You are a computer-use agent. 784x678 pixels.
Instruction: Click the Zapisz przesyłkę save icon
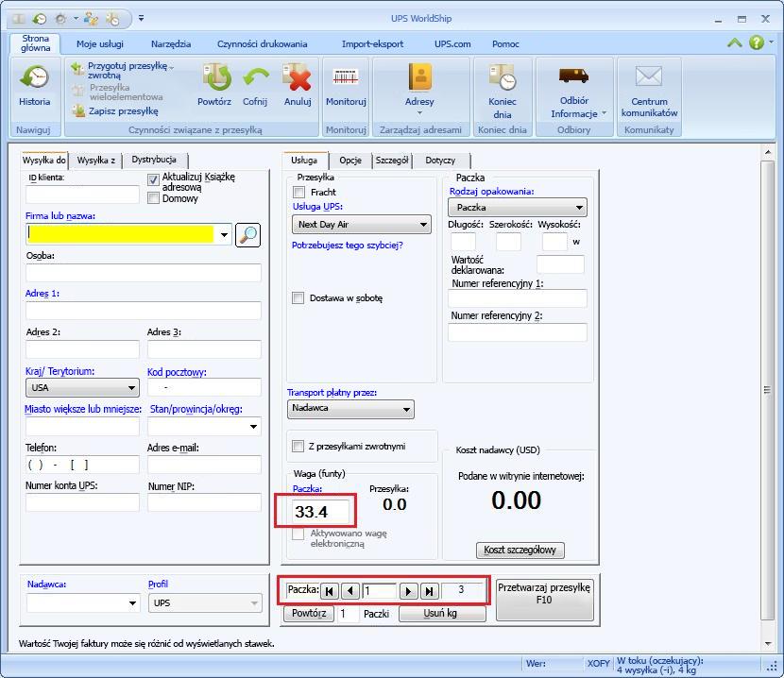point(78,110)
